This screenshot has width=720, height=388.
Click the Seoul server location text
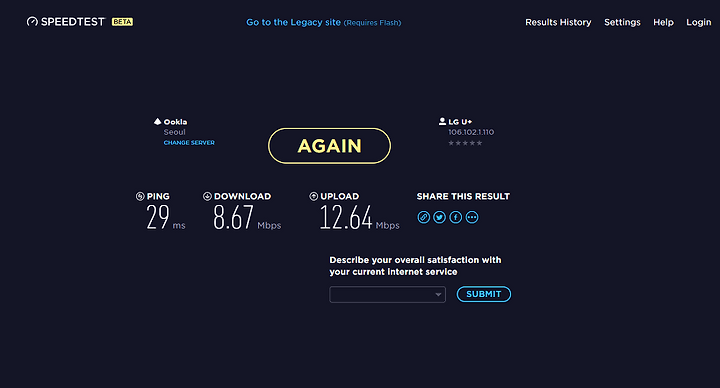click(174, 132)
